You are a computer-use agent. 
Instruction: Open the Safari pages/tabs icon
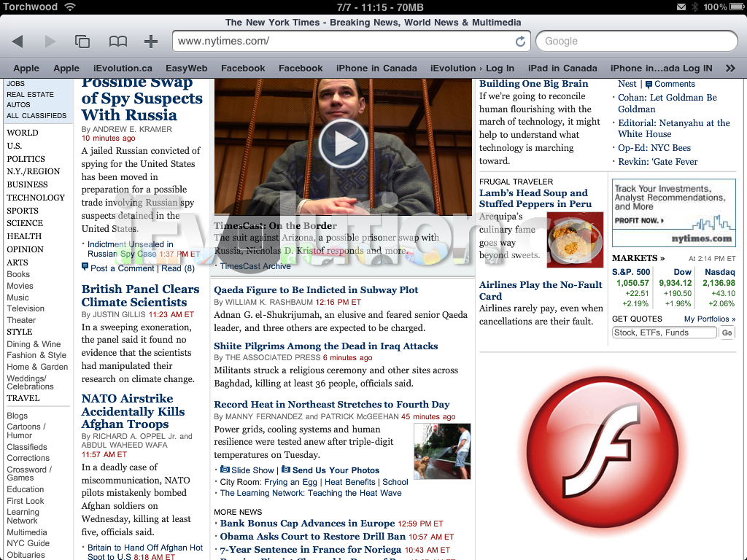click(x=82, y=42)
